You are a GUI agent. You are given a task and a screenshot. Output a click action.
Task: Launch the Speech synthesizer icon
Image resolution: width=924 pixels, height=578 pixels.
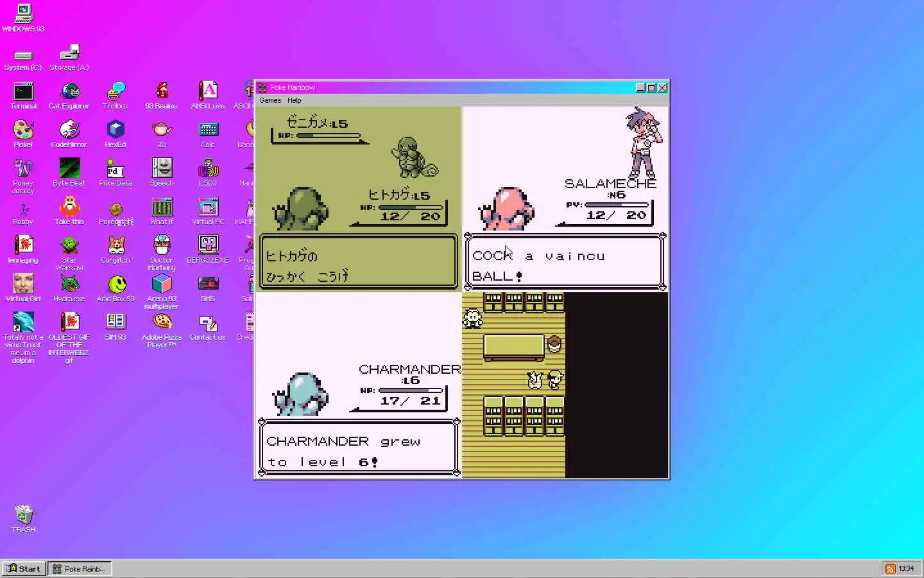point(162,173)
